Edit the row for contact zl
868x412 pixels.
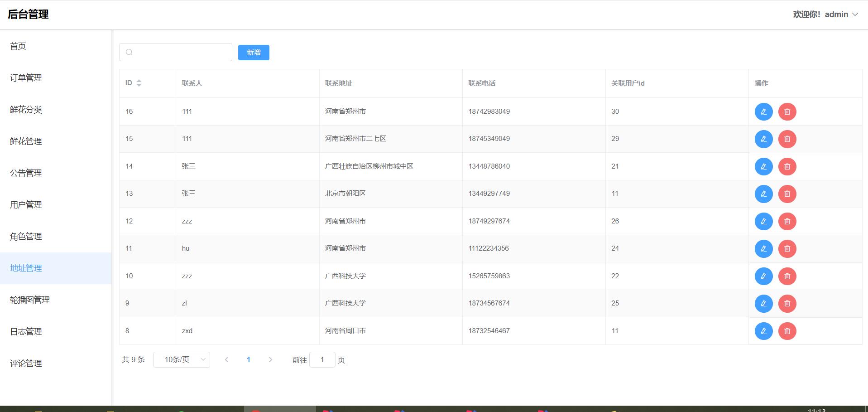click(x=763, y=303)
